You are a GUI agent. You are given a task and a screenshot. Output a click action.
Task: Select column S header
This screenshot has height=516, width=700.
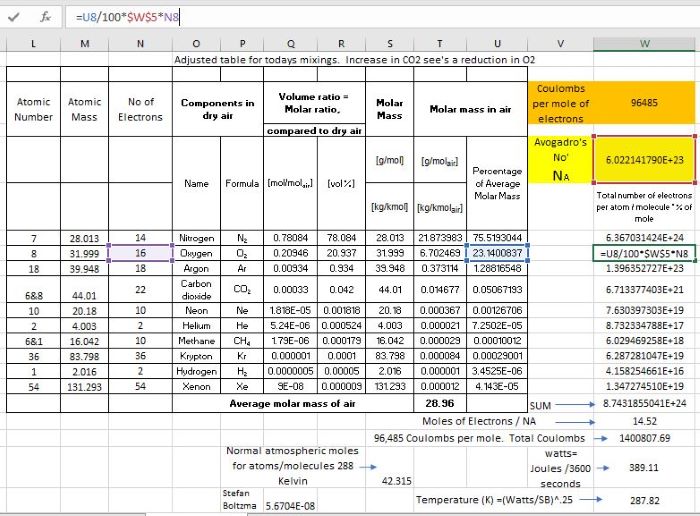pyautogui.click(x=390, y=44)
